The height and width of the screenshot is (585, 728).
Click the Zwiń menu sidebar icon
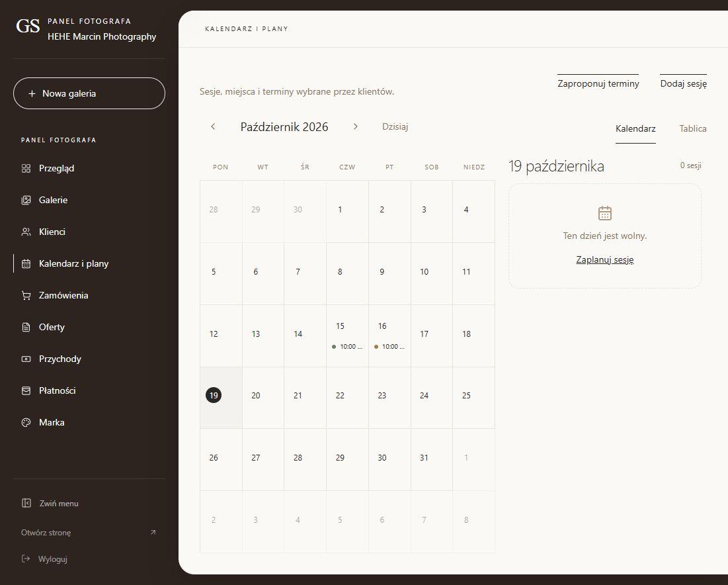click(x=26, y=503)
